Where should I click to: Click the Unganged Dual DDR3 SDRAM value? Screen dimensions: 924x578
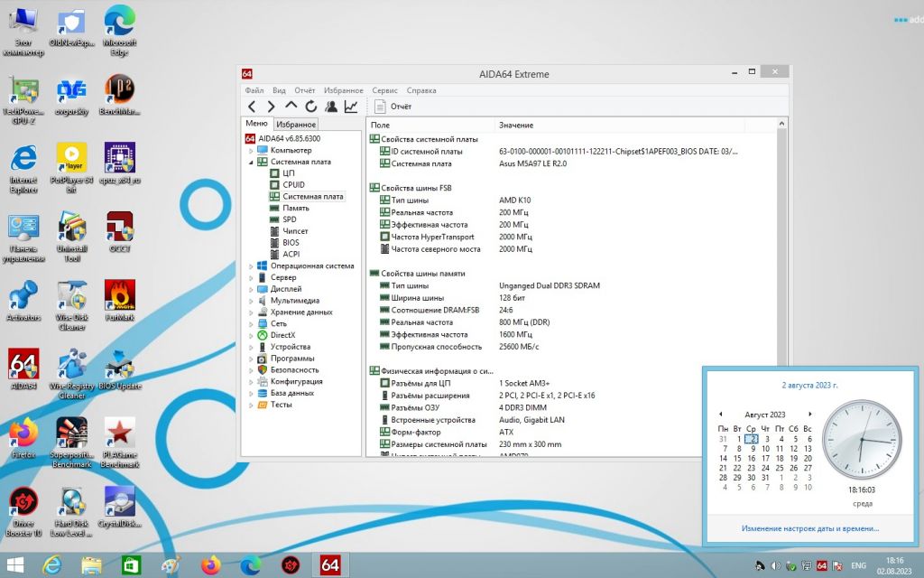[550, 285]
